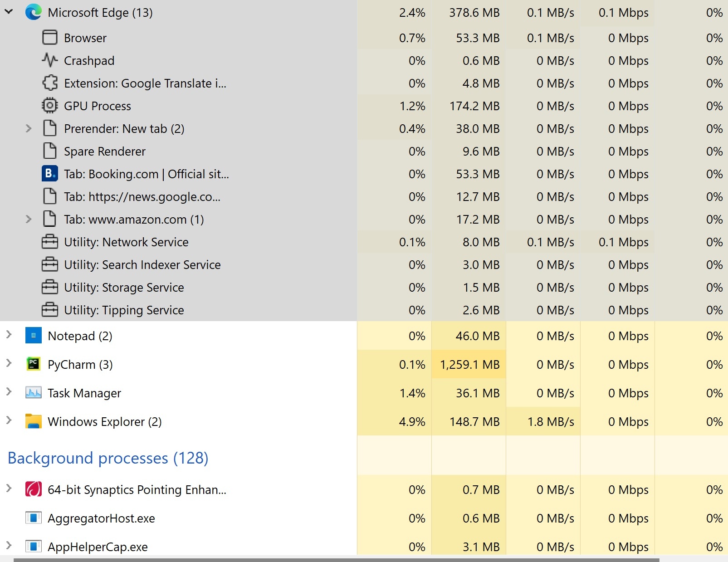Screen dimensions: 728x562
Task: Click the Notepad app icon
Action: click(x=33, y=336)
